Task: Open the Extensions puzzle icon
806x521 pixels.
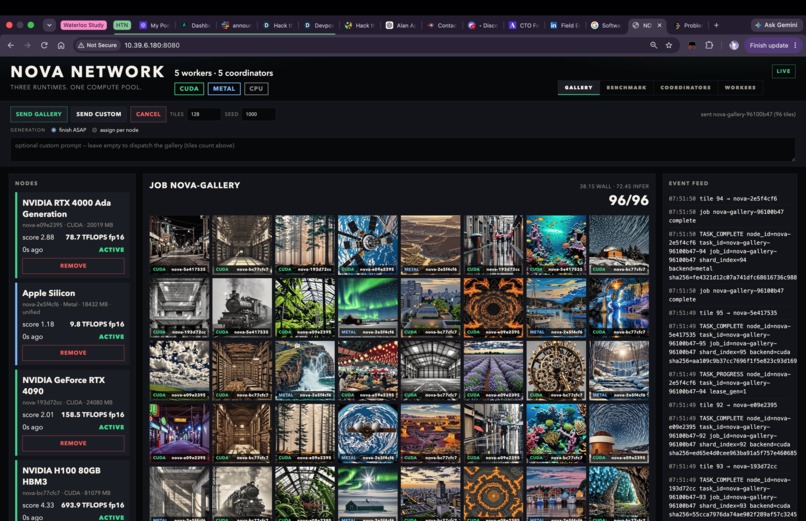Action: coord(709,45)
